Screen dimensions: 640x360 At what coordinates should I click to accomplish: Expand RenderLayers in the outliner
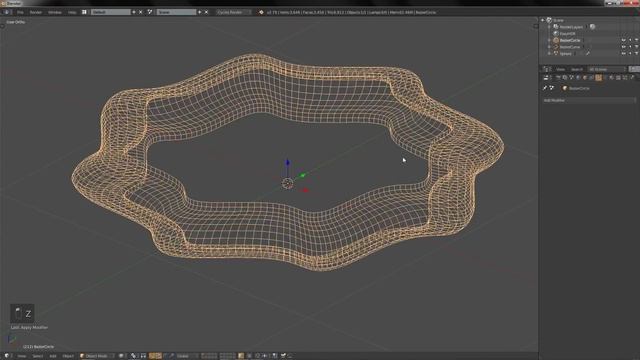(x=549, y=27)
